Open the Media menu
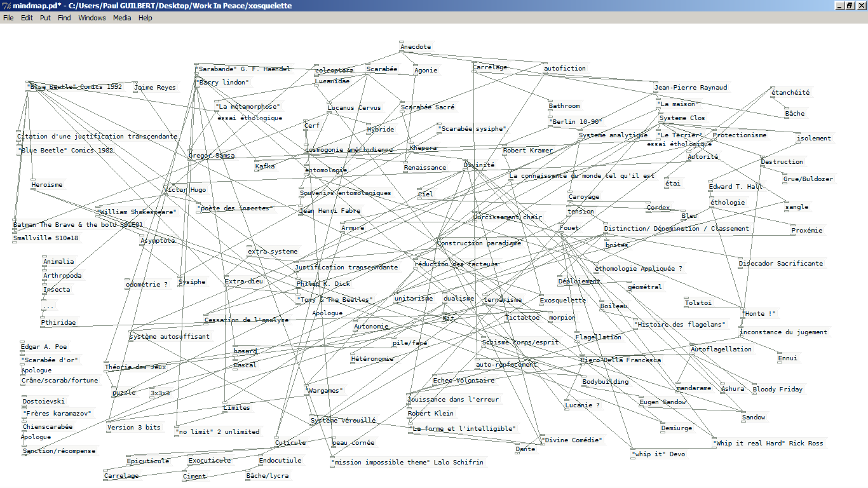Viewport: 868px width, 488px height. pyautogui.click(x=122, y=18)
